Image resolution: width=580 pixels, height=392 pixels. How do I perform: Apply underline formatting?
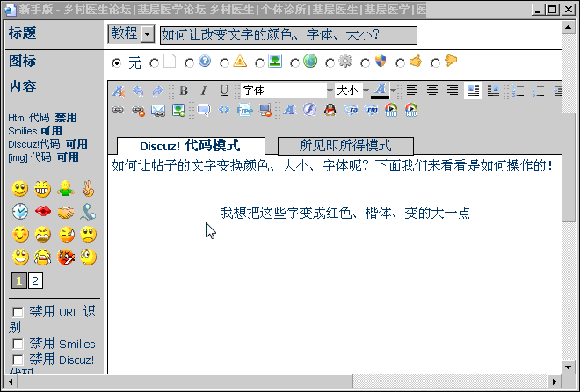click(224, 91)
